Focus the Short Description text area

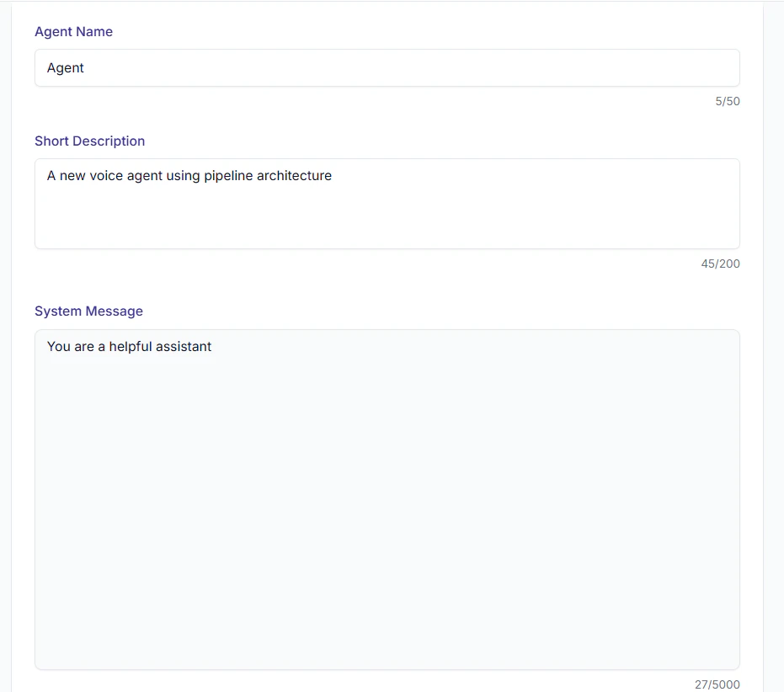point(387,204)
